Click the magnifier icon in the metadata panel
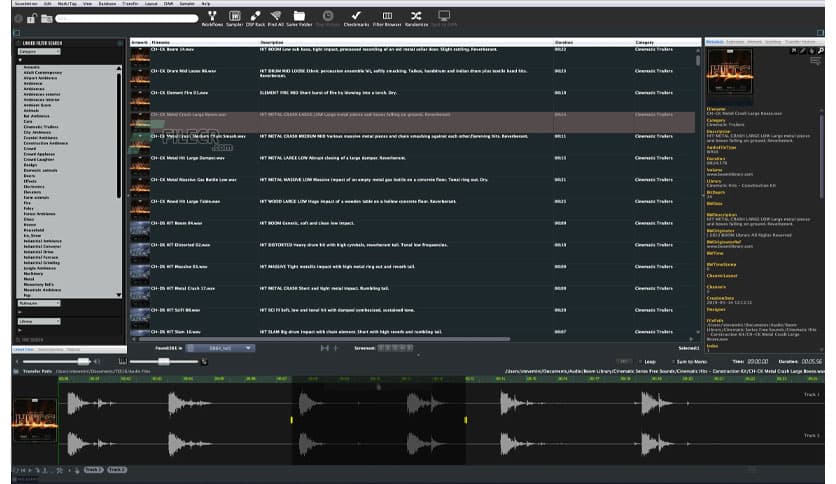The image size is (836, 484). pyautogui.click(x=821, y=51)
